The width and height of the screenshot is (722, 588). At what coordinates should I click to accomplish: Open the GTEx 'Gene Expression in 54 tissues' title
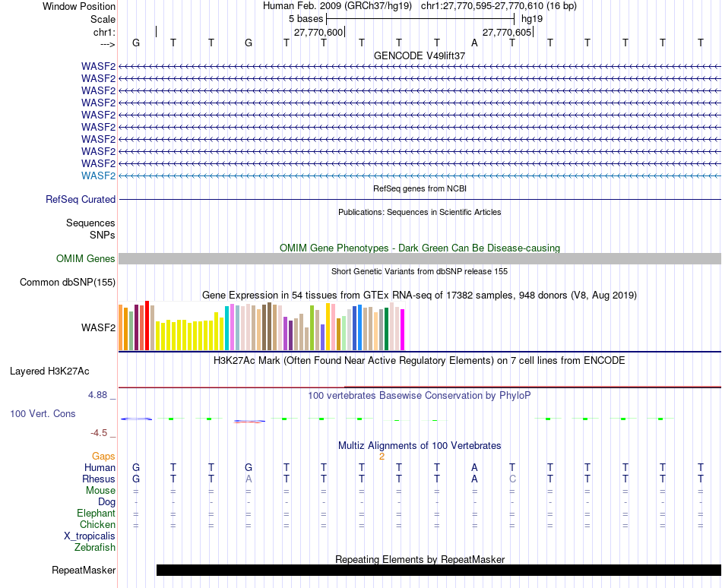point(420,295)
